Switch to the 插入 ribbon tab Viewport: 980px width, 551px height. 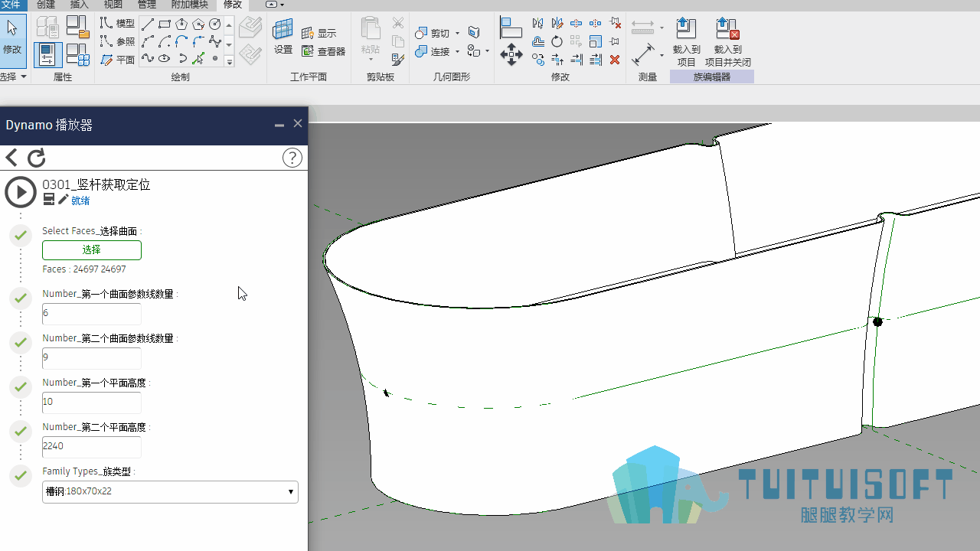tap(80, 5)
